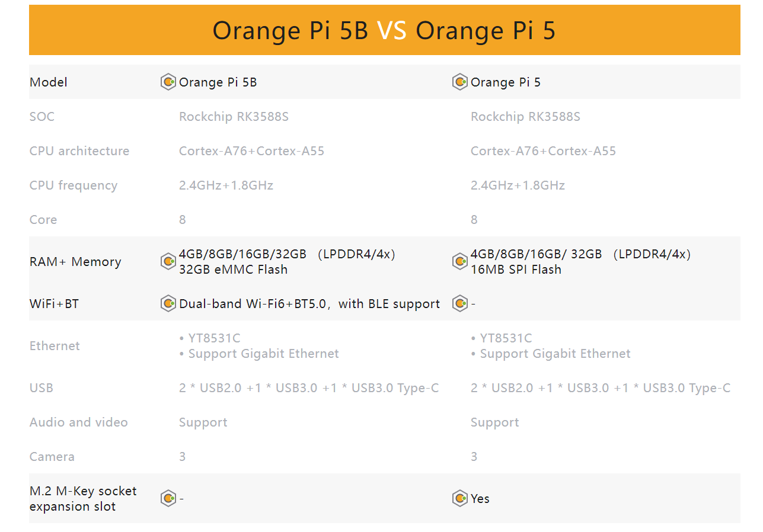Click the 'Ethernet' row label
This screenshot has height=532, width=763.
click(x=55, y=345)
